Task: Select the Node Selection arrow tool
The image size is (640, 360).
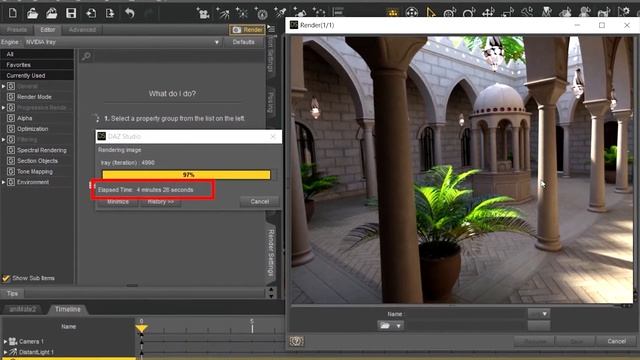Action: pyautogui.click(x=431, y=13)
